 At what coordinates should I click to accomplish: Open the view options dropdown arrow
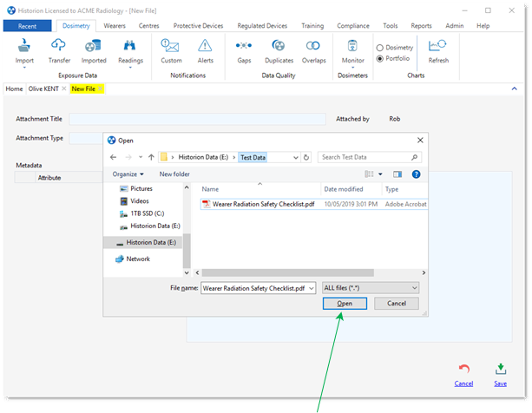point(380,174)
